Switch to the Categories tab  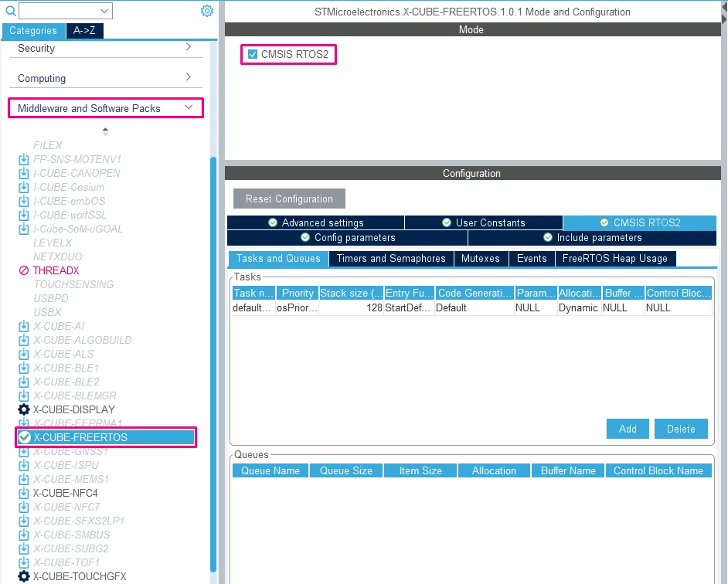click(33, 31)
